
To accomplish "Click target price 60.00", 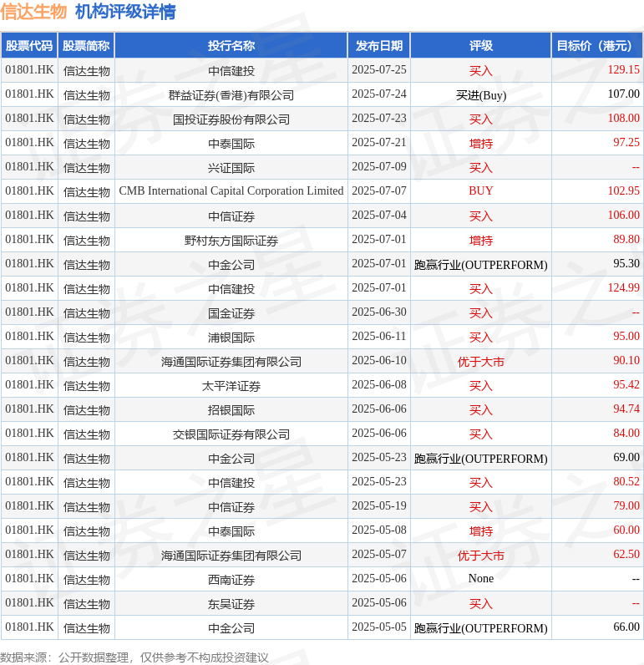I will tap(626, 530).
